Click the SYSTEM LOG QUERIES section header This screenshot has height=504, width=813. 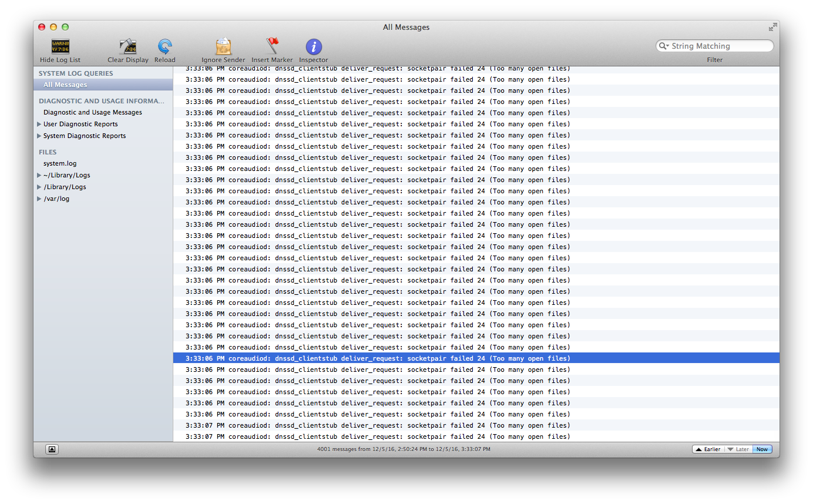76,73
